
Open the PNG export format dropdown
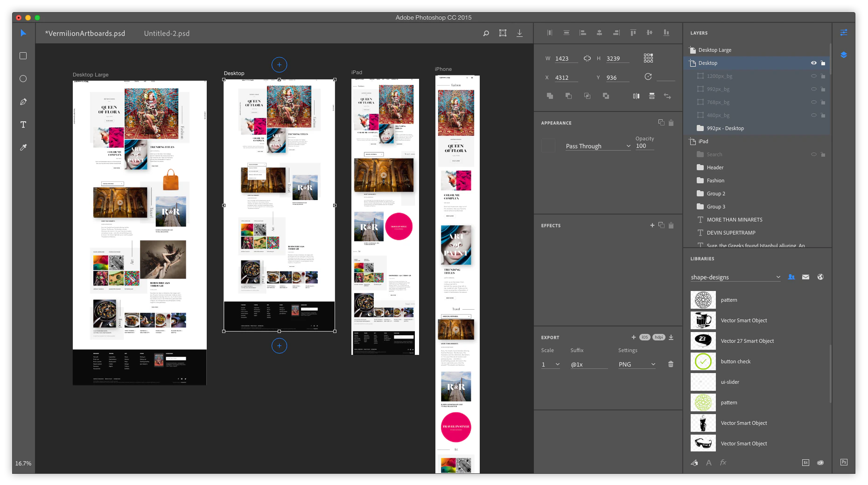coord(637,364)
